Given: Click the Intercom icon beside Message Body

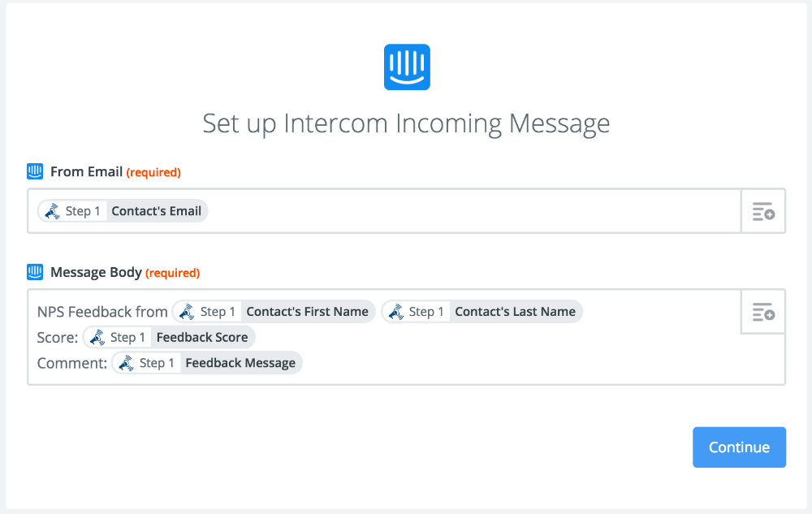Looking at the screenshot, I should [35, 272].
